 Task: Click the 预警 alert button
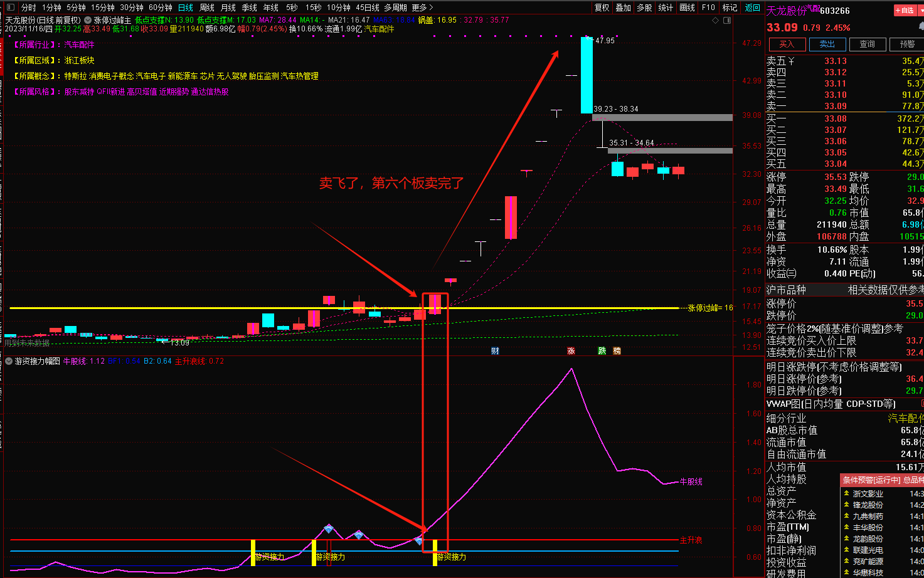pos(907,45)
